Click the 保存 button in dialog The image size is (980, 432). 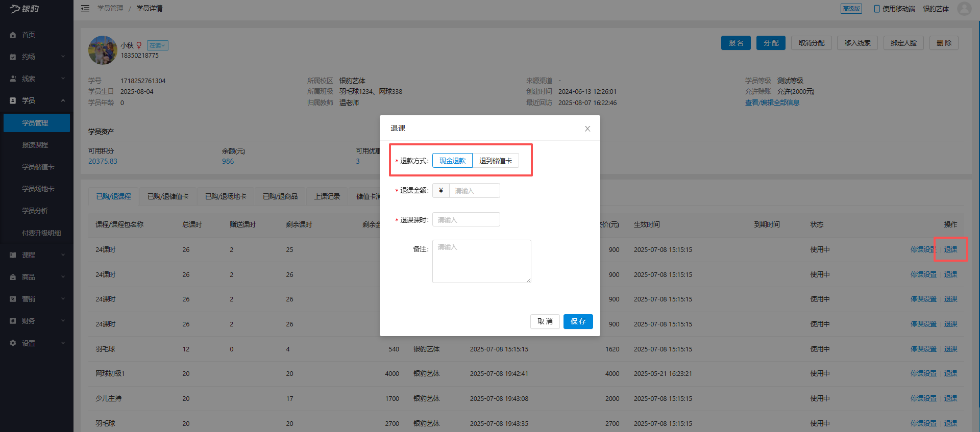578,321
